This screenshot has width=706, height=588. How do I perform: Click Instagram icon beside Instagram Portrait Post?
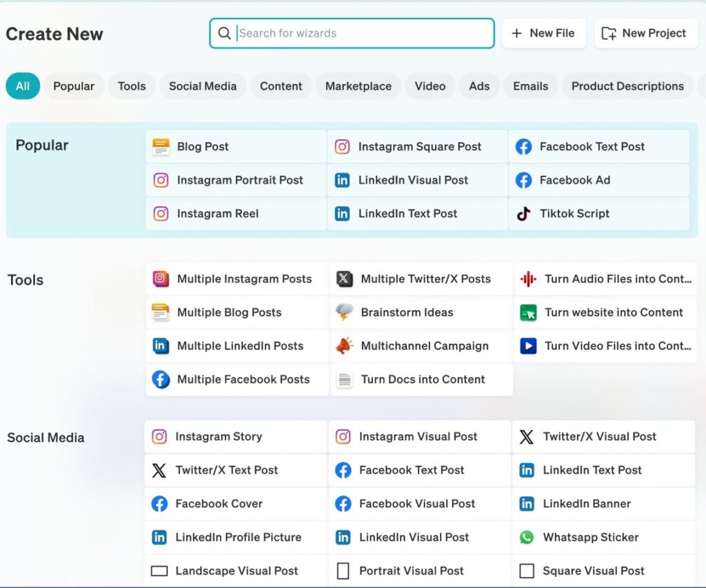click(161, 180)
